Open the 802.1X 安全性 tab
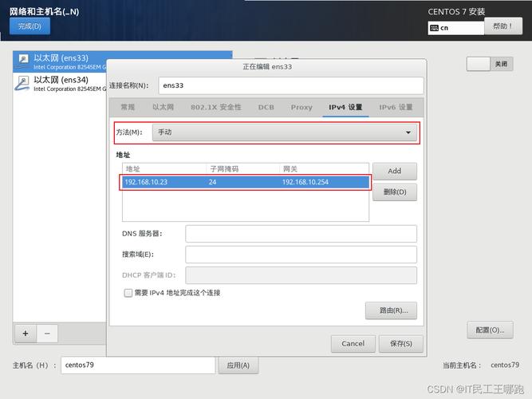The image size is (532, 399). pyautogui.click(x=216, y=107)
